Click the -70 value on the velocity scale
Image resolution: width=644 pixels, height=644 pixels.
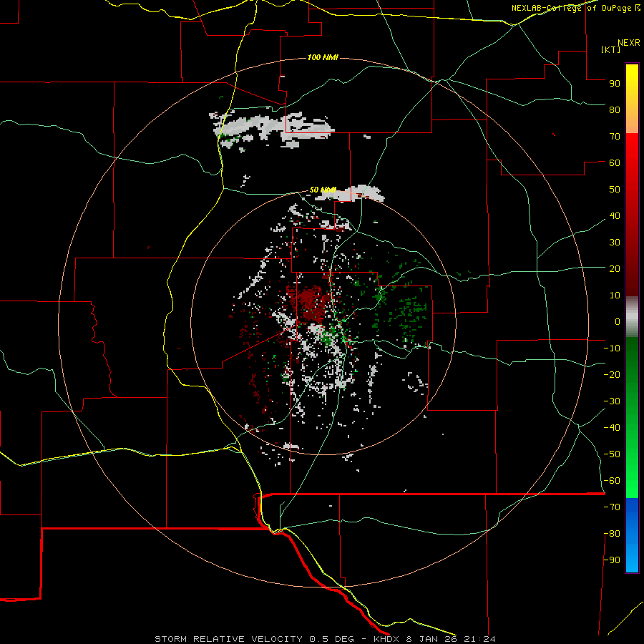[x=612, y=507]
